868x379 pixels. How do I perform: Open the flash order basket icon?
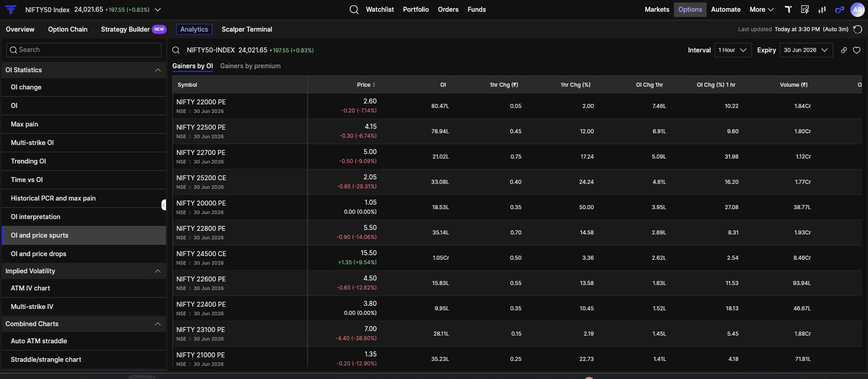click(x=805, y=9)
